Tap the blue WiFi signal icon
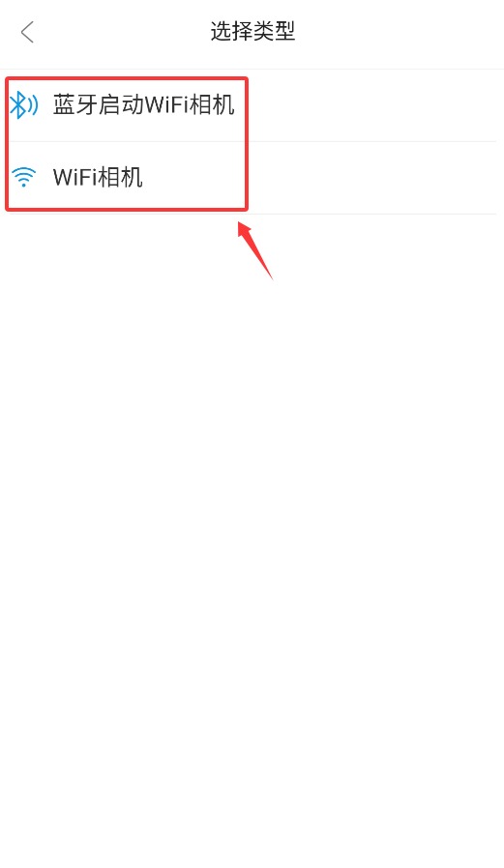This screenshot has width=504, height=868. [24, 177]
